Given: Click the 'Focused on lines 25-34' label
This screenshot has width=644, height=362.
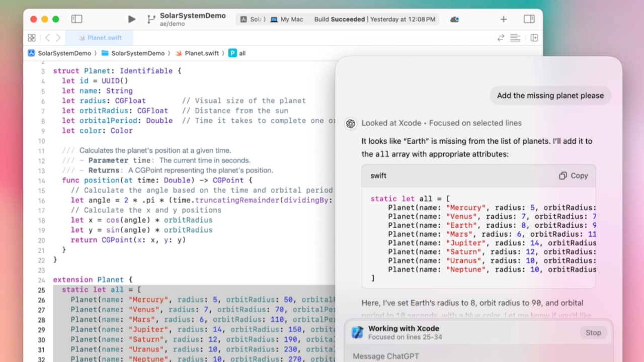Looking at the screenshot, I should point(405,337).
